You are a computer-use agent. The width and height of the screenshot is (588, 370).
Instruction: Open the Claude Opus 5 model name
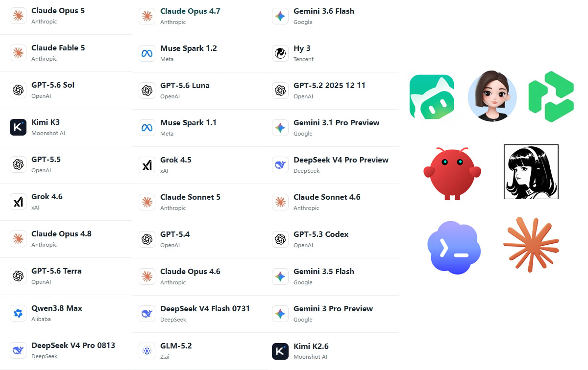click(x=58, y=11)
